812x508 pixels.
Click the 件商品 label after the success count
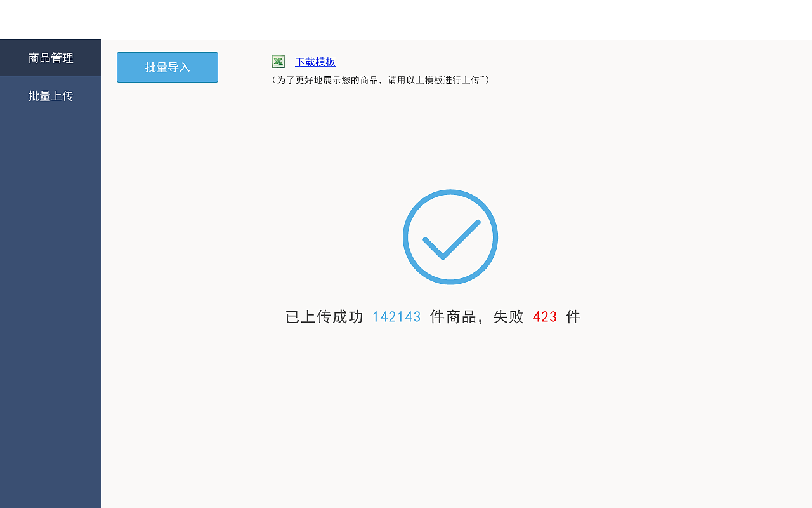pyautogui.click(x=454, y=316)
